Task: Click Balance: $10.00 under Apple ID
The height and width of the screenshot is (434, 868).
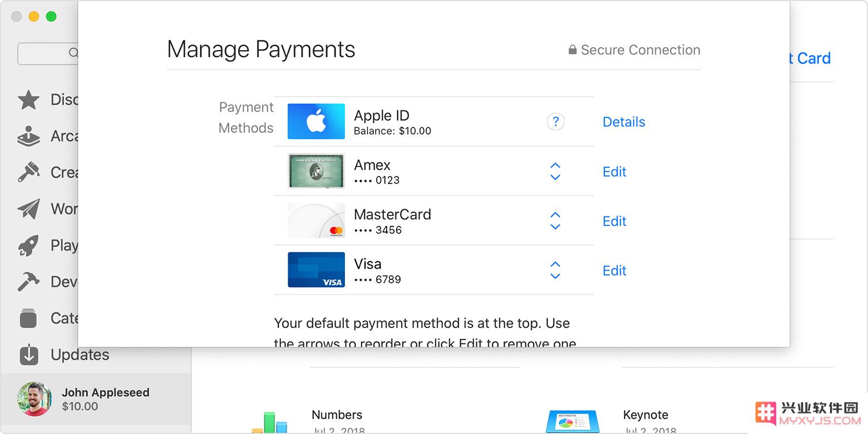Action: point(392,131)
